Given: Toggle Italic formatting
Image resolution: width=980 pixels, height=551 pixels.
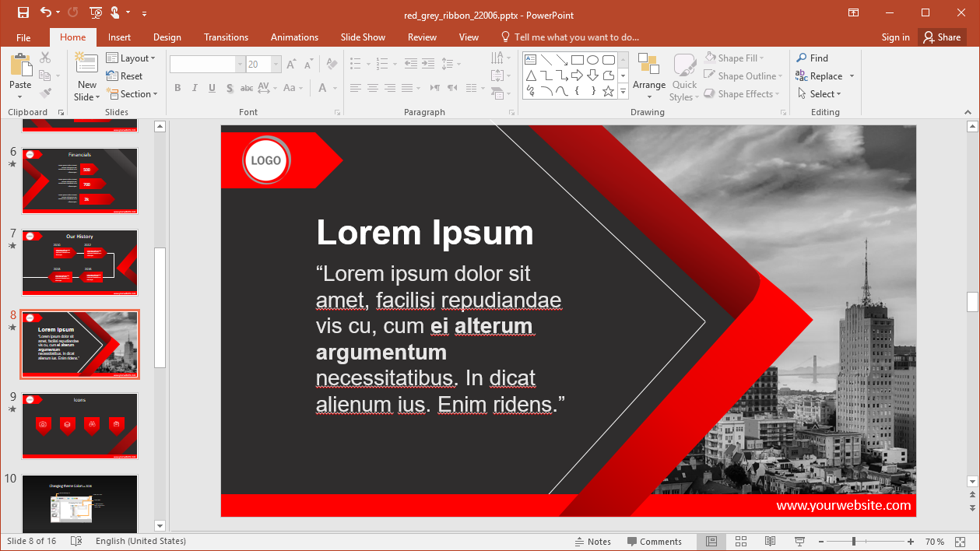Looking at the screenshot, I should (195, 88).
